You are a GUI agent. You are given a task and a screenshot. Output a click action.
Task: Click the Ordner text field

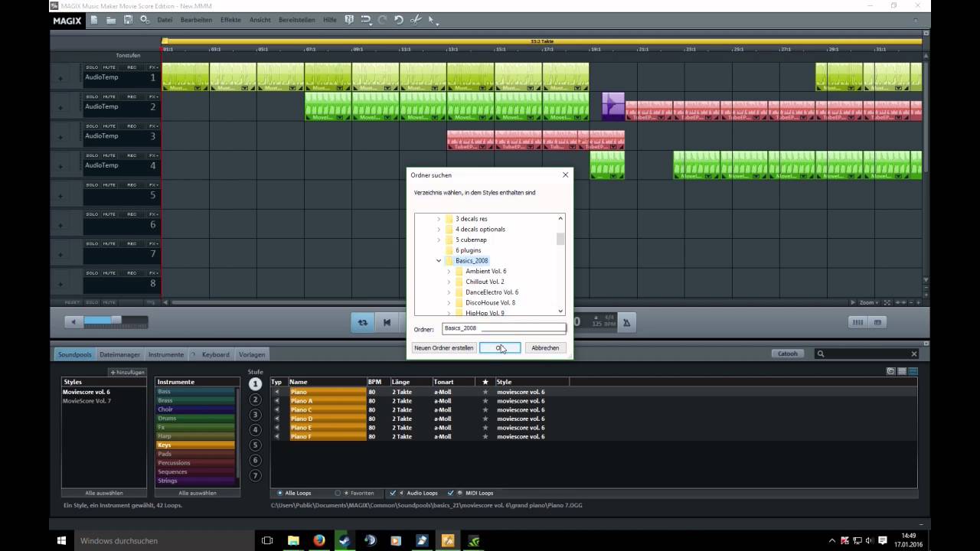[504, 328]
